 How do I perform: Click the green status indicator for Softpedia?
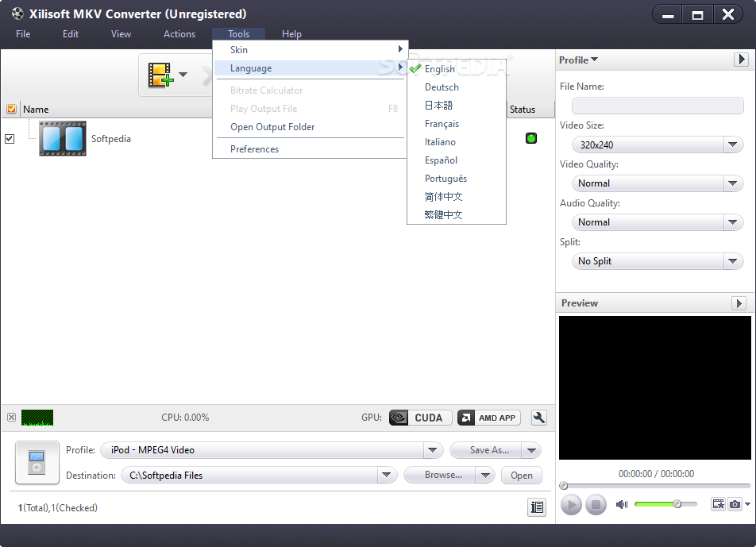pyautogui.click(x=530, y=138)
